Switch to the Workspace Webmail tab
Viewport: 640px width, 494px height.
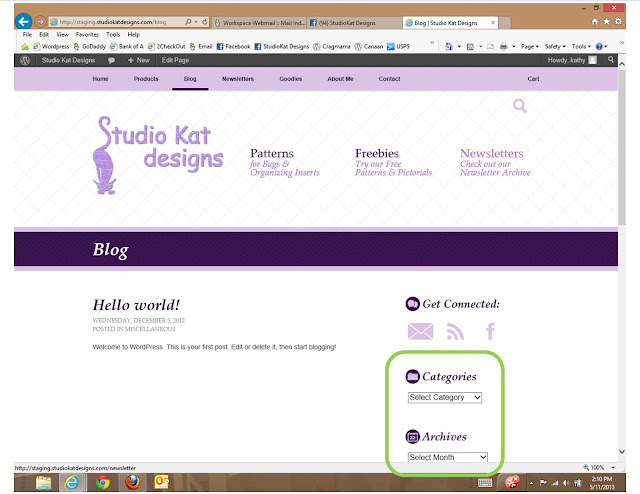(x=259, y=23)
